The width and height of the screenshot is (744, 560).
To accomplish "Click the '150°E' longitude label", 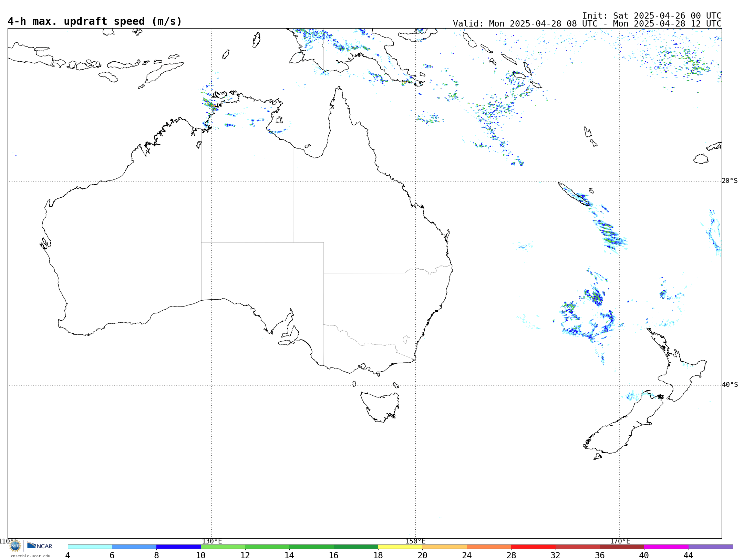I will (415, 541).
